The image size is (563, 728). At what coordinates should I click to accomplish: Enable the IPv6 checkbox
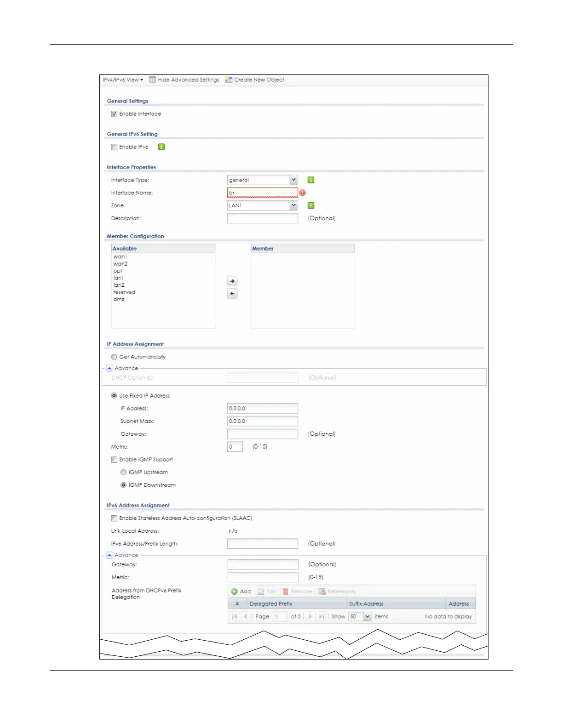(114, 147)
